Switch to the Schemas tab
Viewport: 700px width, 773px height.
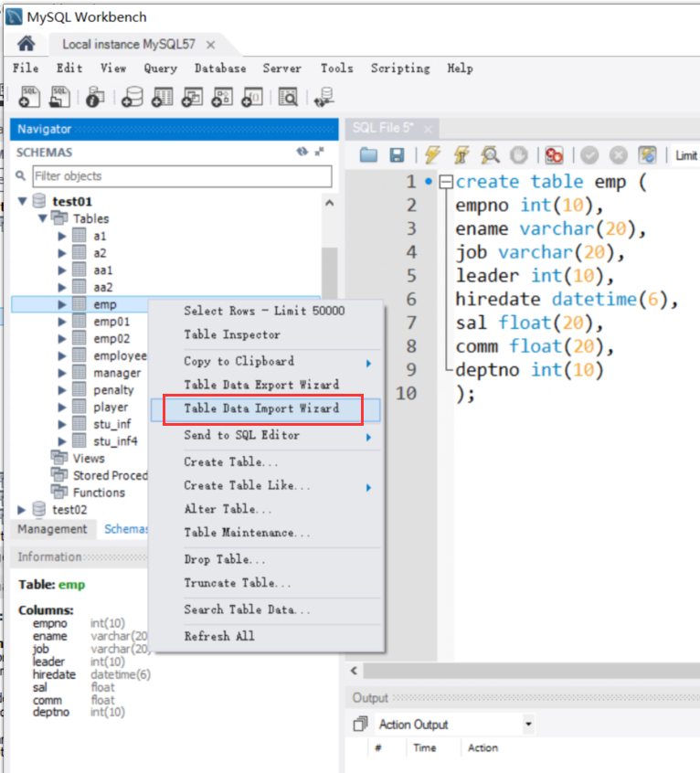click(126, 529)
